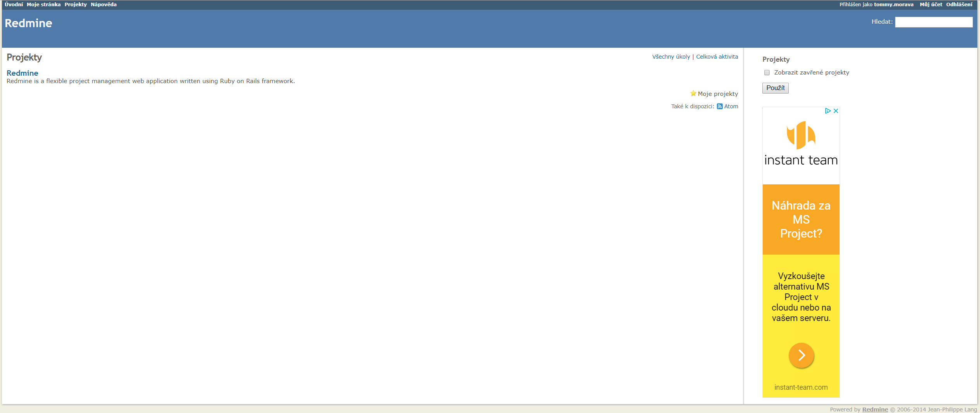The width and height of the screenshot is (980, 413).
Task: Enable Zobrazit zavřené projekty checkbox
Action: coord(767,73)
